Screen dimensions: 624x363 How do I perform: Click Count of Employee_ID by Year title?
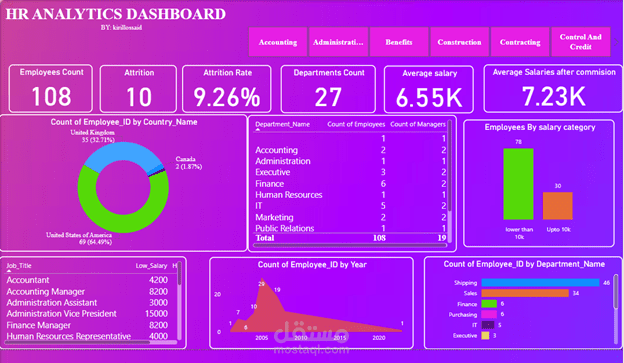(312, 265)
